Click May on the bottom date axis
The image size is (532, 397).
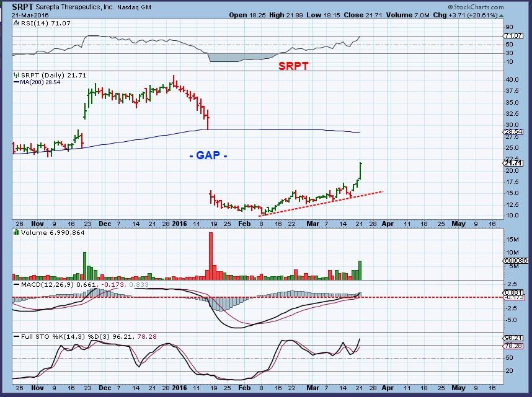click(458, 388)
